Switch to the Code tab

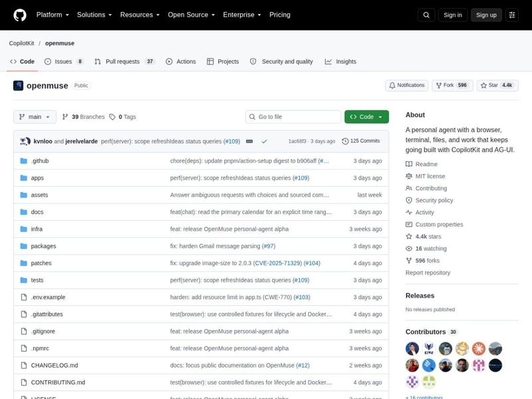point(22,61)
